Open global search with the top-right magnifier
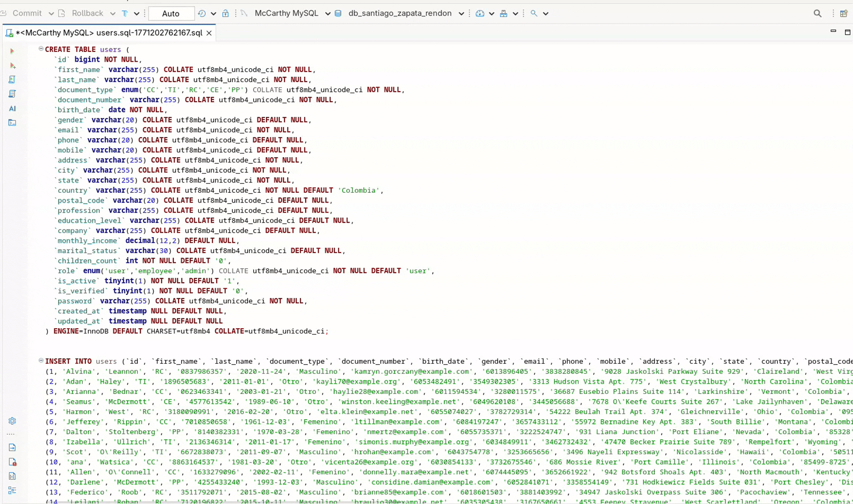Screen dimensions: 853x504 (x=818, y=13)
